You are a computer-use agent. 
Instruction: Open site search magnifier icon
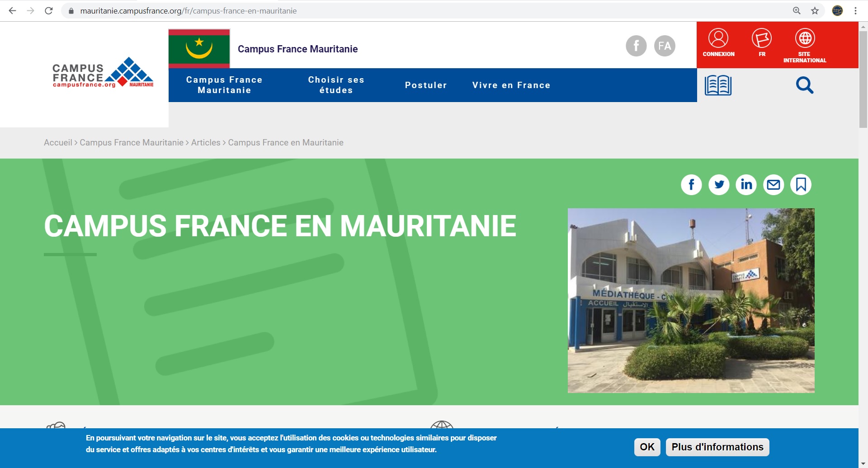click(x=805, y=85)
